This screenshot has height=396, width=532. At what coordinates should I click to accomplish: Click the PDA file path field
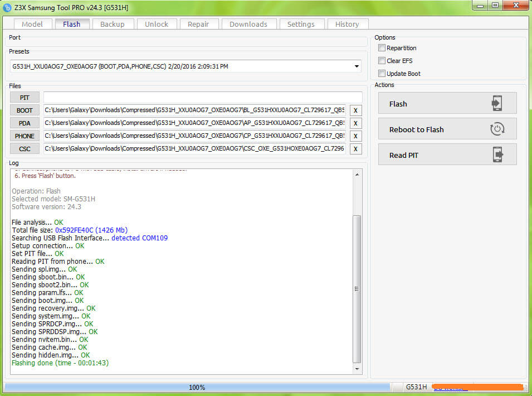point(194,123)
